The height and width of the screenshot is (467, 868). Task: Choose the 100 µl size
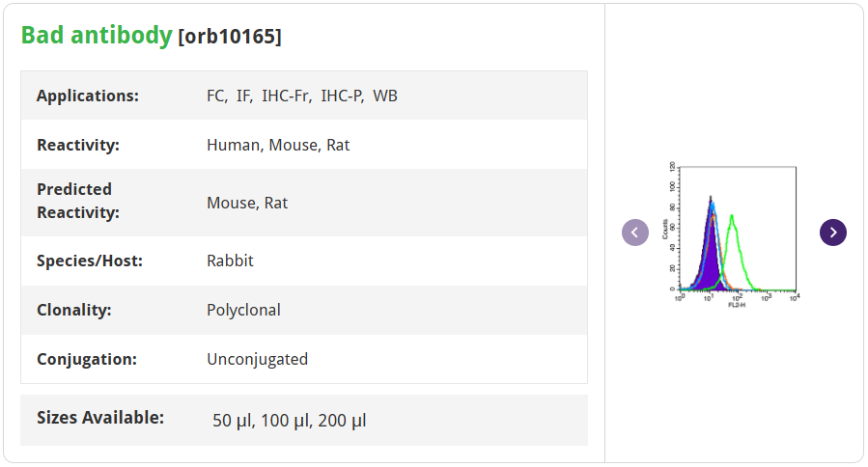(x=285, y=421)
